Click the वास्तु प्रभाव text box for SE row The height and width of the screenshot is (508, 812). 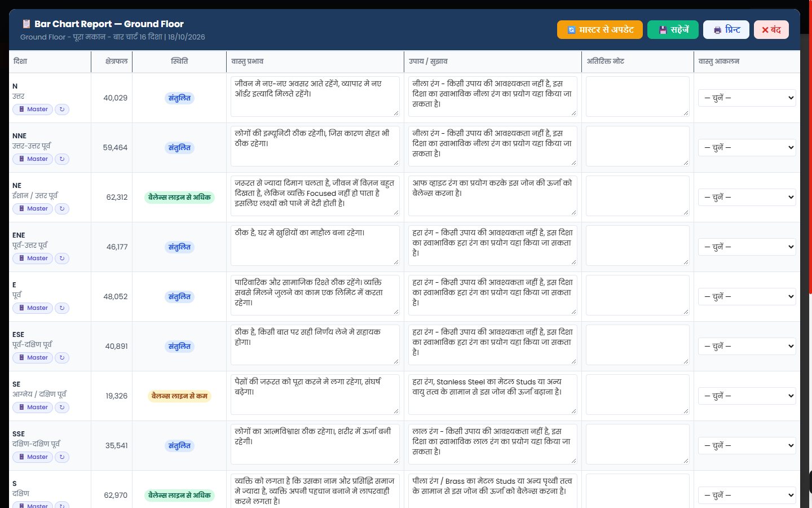(315, 395)
